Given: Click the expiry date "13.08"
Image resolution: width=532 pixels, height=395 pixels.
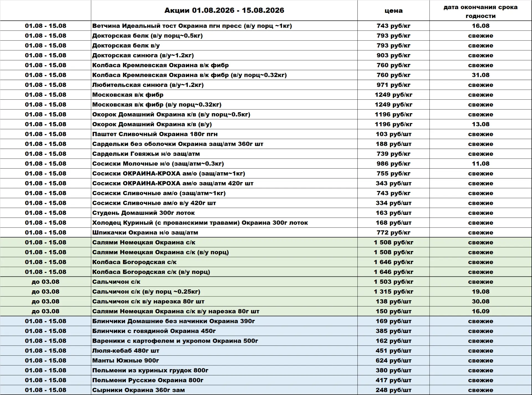Looking at the screenshot, I should (480, 124).
